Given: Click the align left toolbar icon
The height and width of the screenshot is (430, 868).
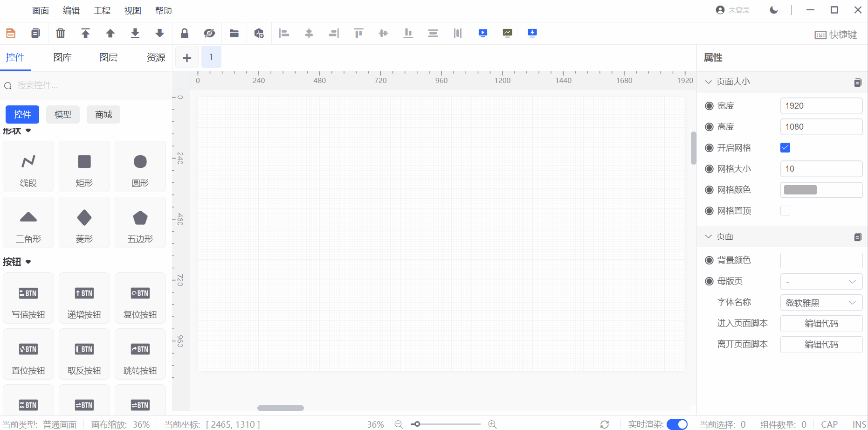Looking at the screenshot, I should [x=284, y=33].
